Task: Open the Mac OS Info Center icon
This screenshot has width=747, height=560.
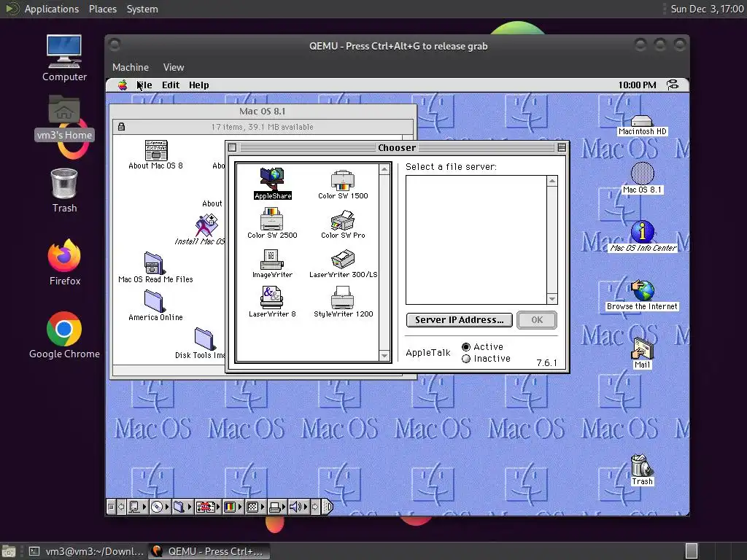Action: point(642,236)
